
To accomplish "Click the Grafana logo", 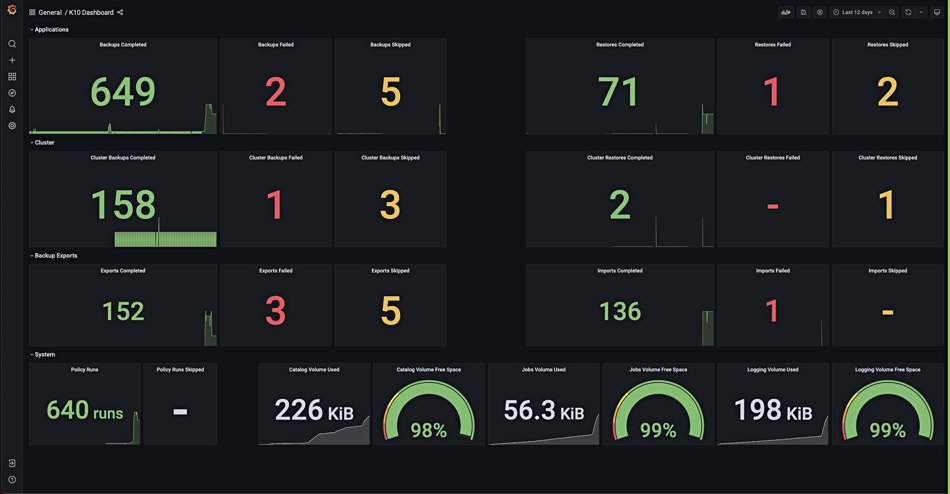I will pos(12,10).
